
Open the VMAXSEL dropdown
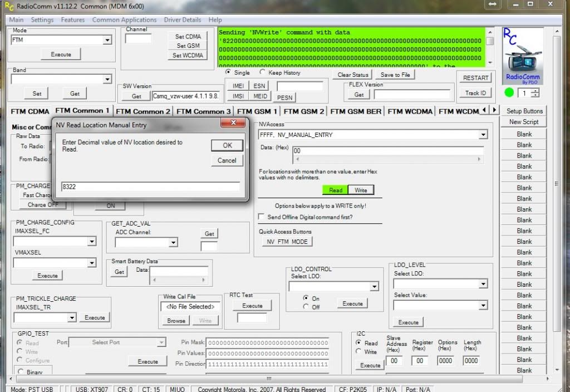(92, 263)
